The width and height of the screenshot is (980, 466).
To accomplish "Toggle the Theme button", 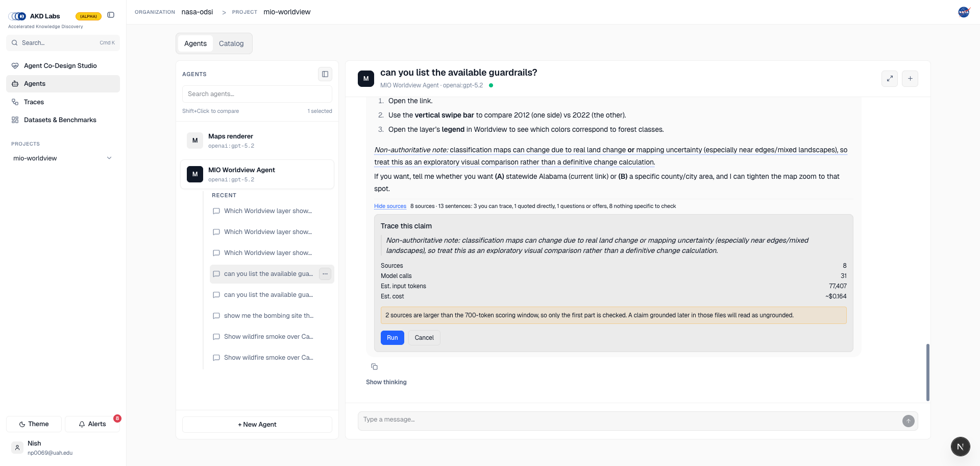I will click(x=34, y=424).
